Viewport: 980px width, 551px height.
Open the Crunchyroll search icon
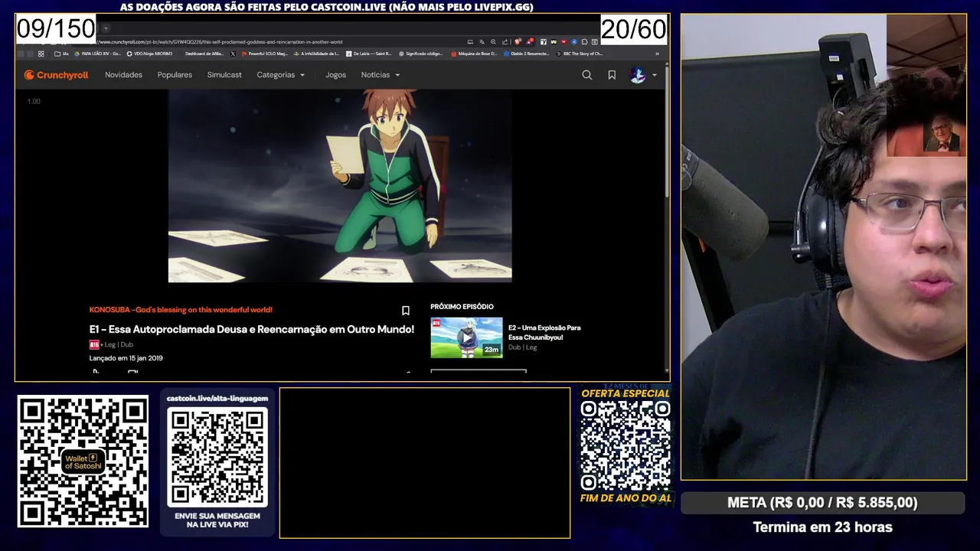pyautogui.click(x=586, y=75)
